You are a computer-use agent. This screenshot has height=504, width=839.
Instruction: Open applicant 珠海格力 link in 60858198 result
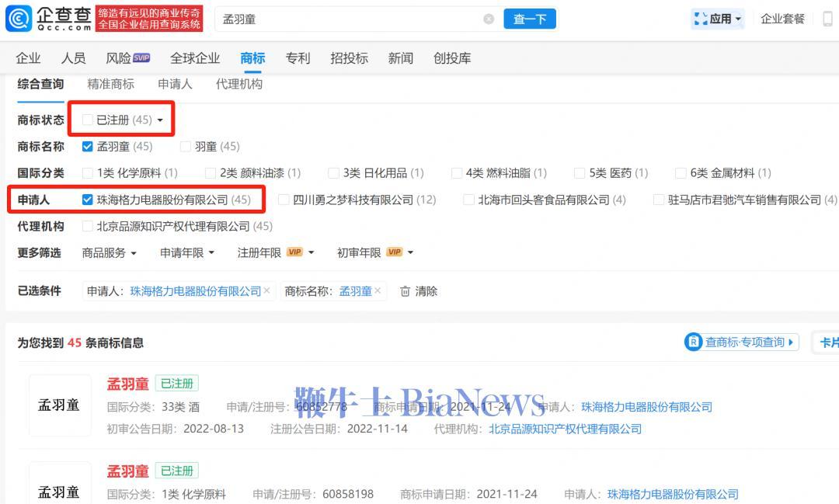pyautogui.click(x=673, y=495)
